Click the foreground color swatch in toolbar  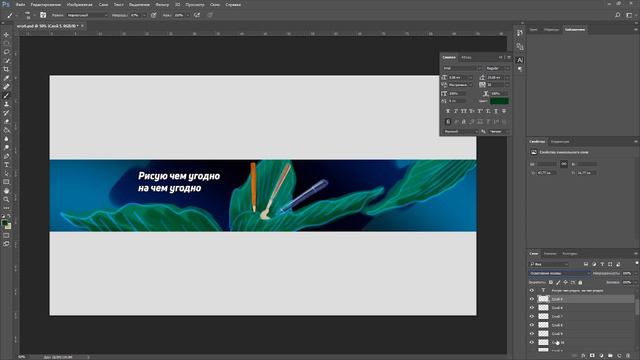[x=4, y=222]
